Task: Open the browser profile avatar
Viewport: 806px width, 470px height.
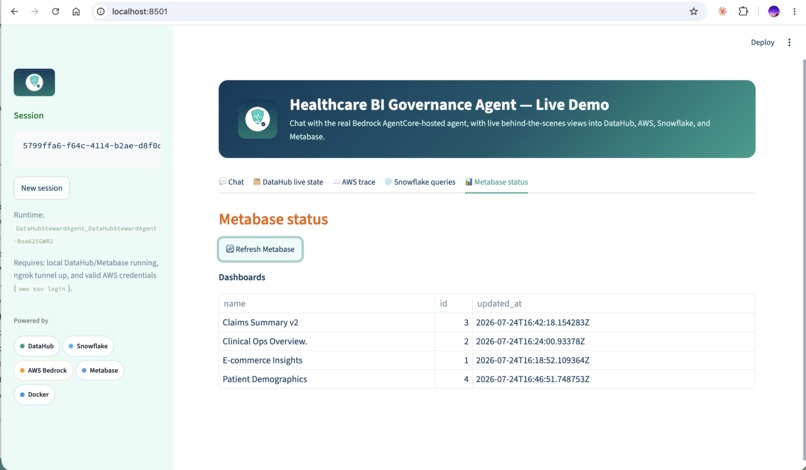Action: pyautogui.click(x=774, y=11)
